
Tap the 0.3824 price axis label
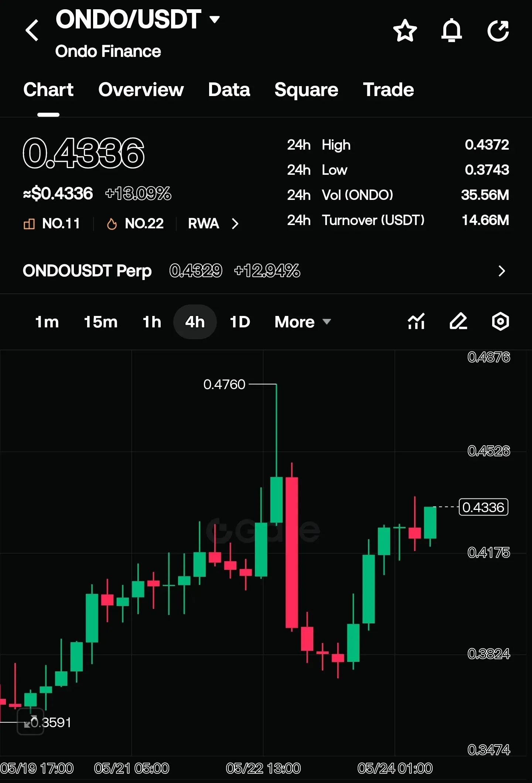[x=488, y=654]
